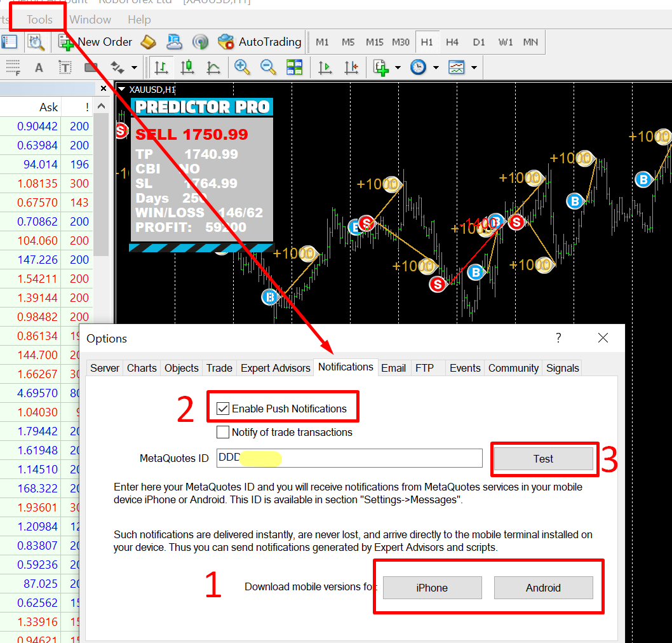
Task: Select the text 'A' drawing tool
Action: point(39,68)
